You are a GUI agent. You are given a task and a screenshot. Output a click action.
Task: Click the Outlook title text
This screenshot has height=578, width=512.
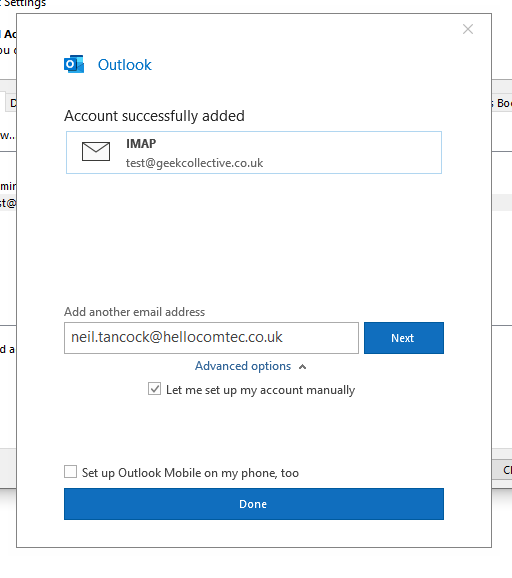point(125,65)
